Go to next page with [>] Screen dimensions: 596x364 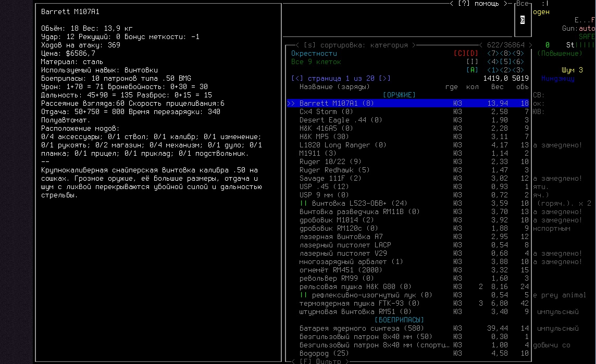pos(384,78)
